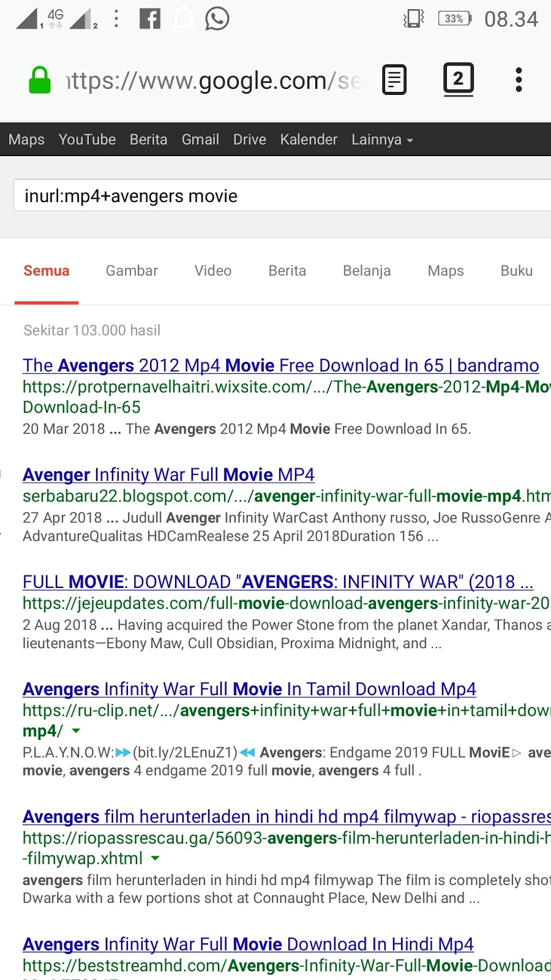551x980 pixels.
Task: Open The Avengers 2012 Mp4 Movie bandramo result
Action: coord(281,366)
